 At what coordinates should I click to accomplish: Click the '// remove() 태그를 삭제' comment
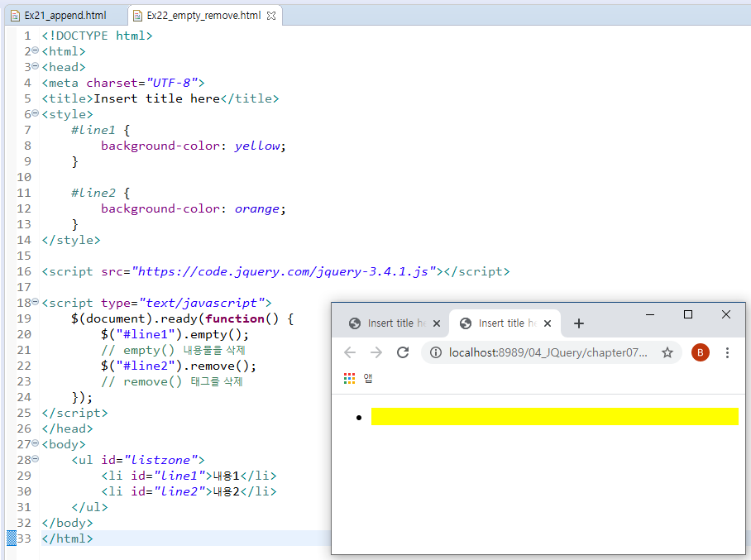[x=172, y=382]
